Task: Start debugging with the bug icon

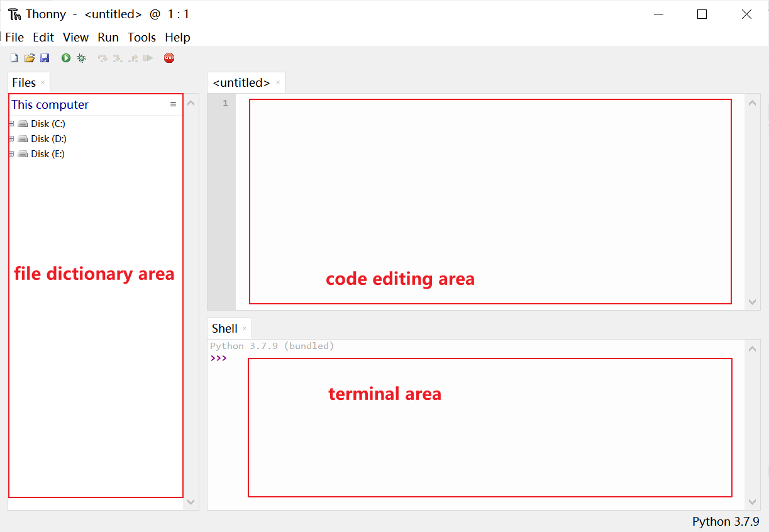Action: 81,57
